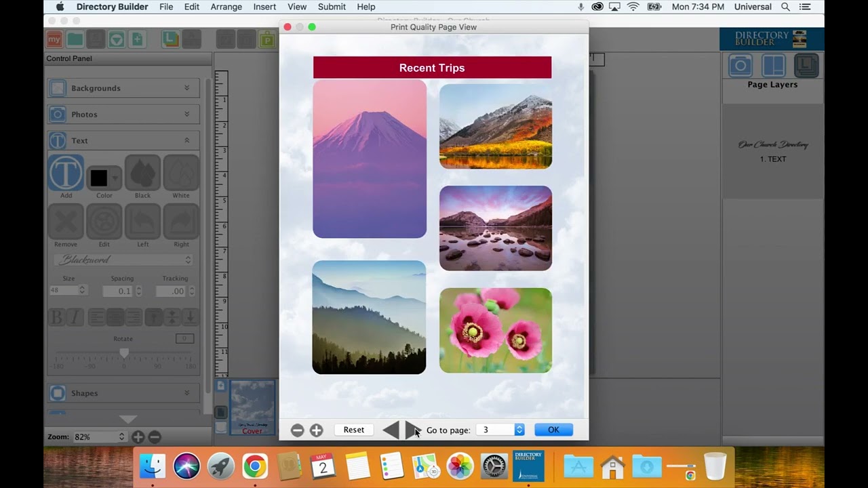Click the Rotate value input field
868x488 pixels.
pos(184,339)
